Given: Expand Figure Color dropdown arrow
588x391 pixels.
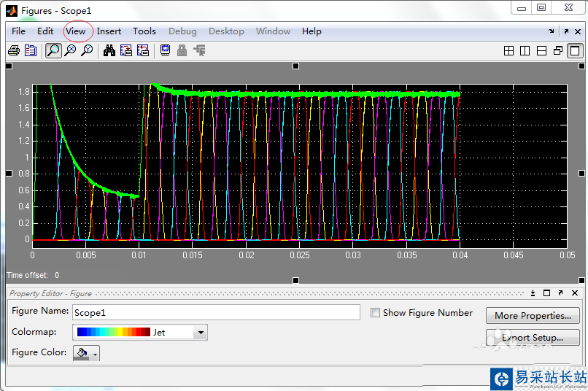Looking at the screenshot, I should (x=96, y=354).
